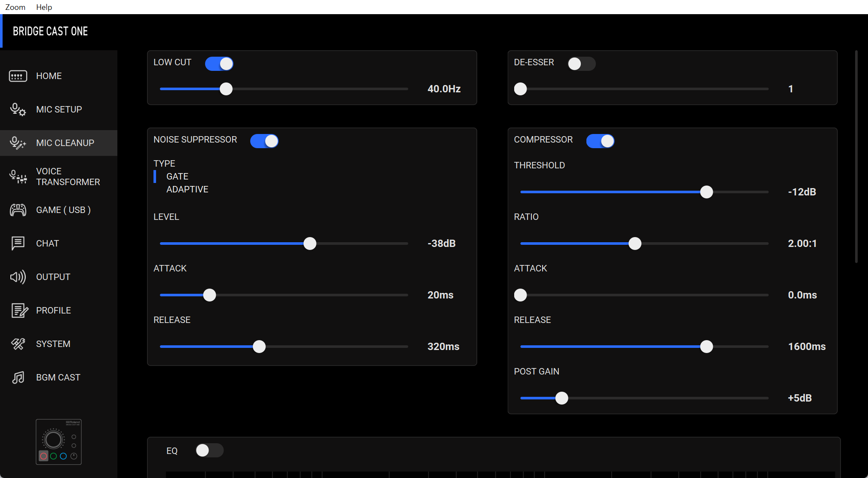
Task: Click the Noise Suppressor Level slider handle
Action: tap(310, 244)
